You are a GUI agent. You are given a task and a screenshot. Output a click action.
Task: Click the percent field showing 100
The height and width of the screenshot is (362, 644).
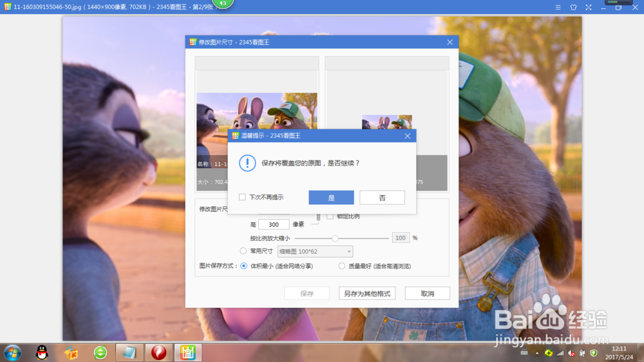401,238
